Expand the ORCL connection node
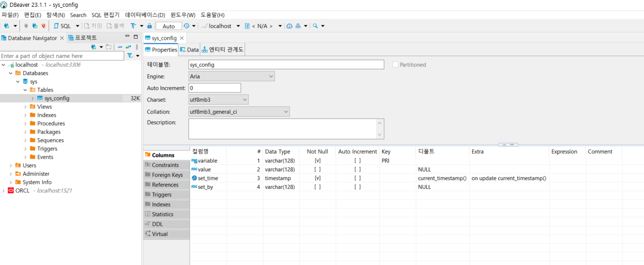Image resolution: width=644 pixels, height=265 pixels. click(4, 191)
